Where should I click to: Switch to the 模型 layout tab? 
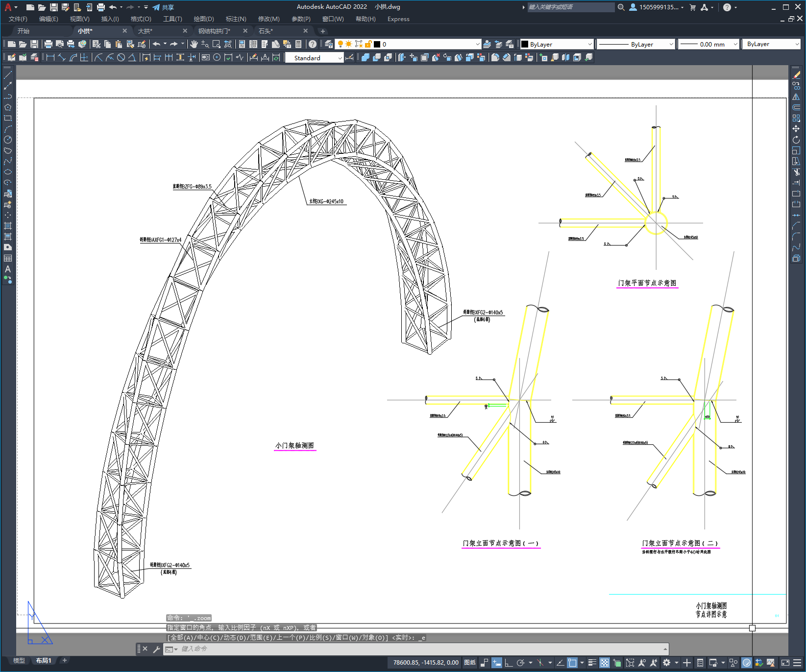19,660
